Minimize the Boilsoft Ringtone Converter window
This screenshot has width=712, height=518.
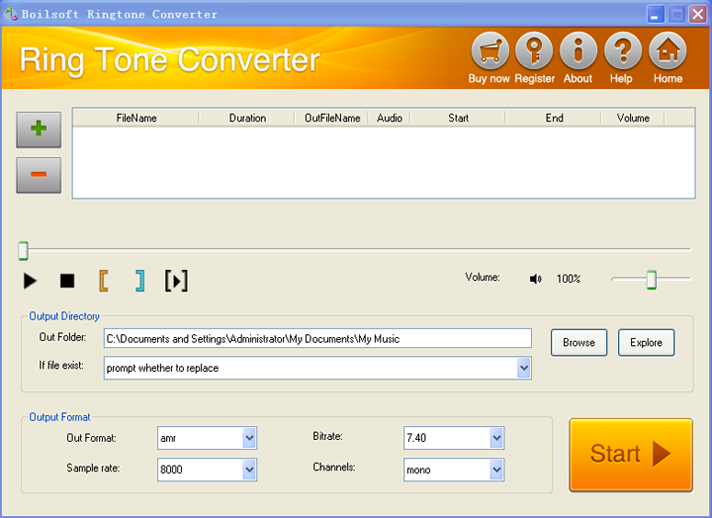pos(655,15)
